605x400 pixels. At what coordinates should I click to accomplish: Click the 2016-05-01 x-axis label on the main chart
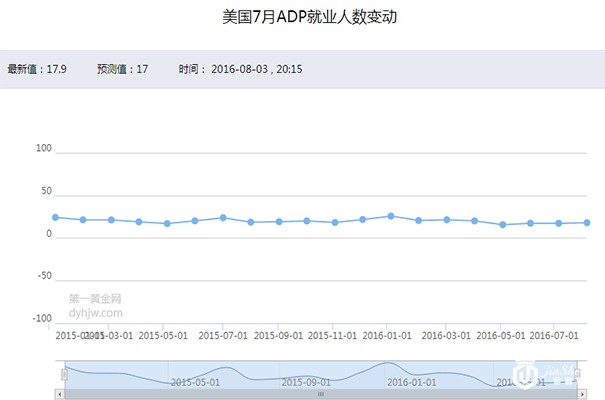(501, 336)
